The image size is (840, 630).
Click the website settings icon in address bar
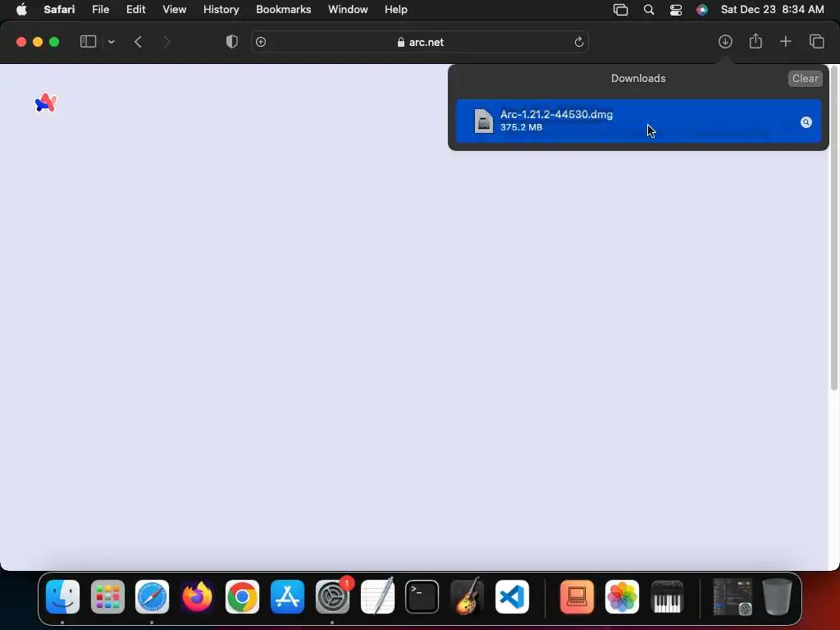tap(261, 42)
